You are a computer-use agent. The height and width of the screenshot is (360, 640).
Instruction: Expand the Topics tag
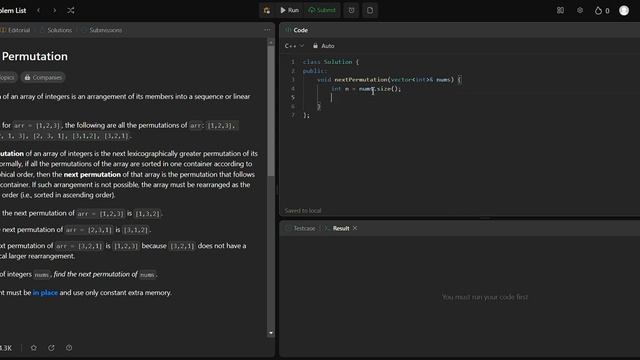[x=7, y=78]
